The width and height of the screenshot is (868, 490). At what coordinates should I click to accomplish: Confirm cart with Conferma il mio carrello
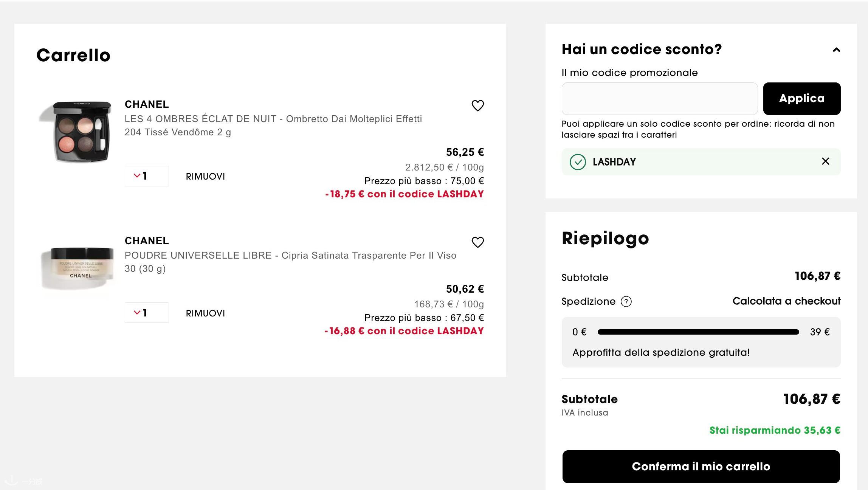pos(701,466)
